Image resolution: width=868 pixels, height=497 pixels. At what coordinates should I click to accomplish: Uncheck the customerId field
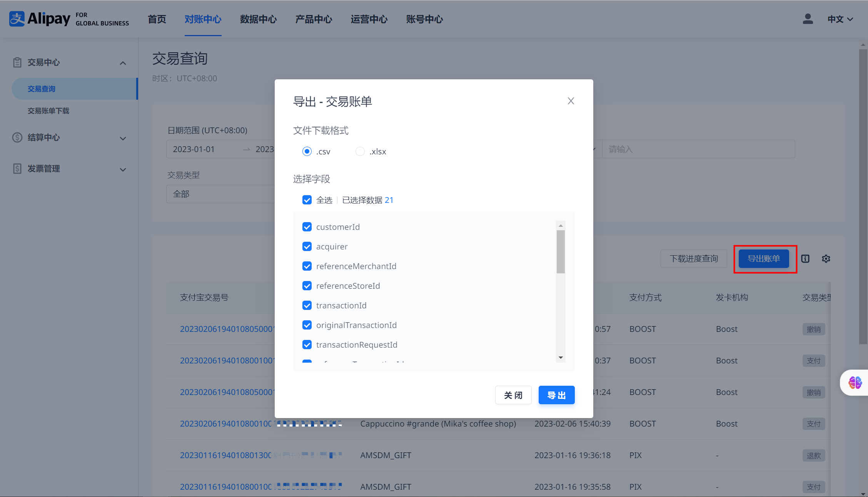point(307,227)
